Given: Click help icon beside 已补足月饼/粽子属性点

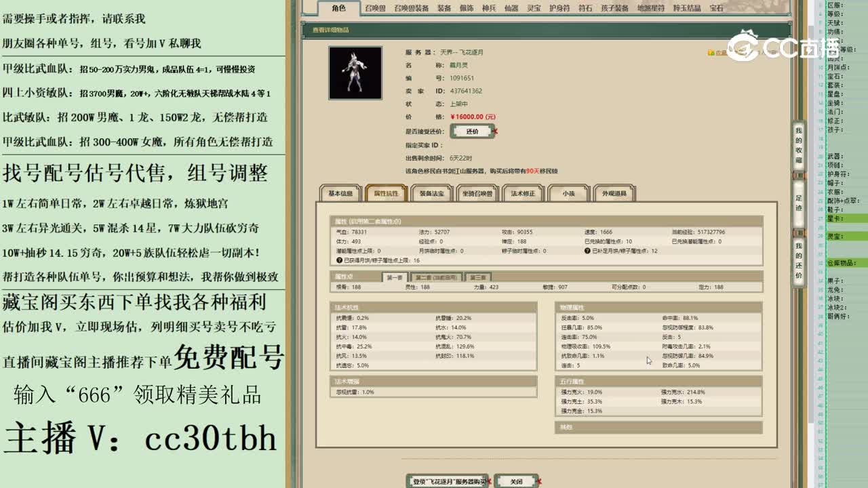Looking at the screenshot, I should point(587,251).
